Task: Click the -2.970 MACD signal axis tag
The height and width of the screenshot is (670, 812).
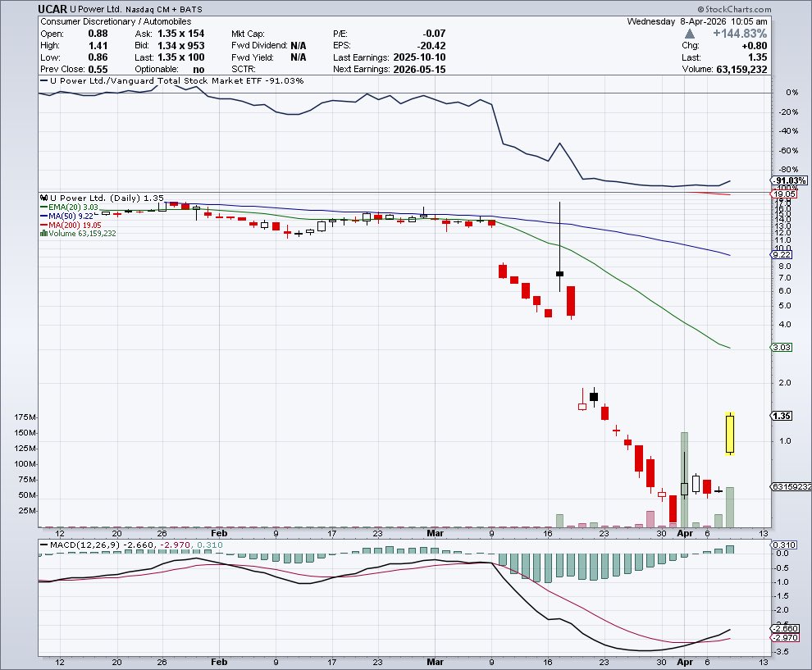Action: [x=785, y=638]
